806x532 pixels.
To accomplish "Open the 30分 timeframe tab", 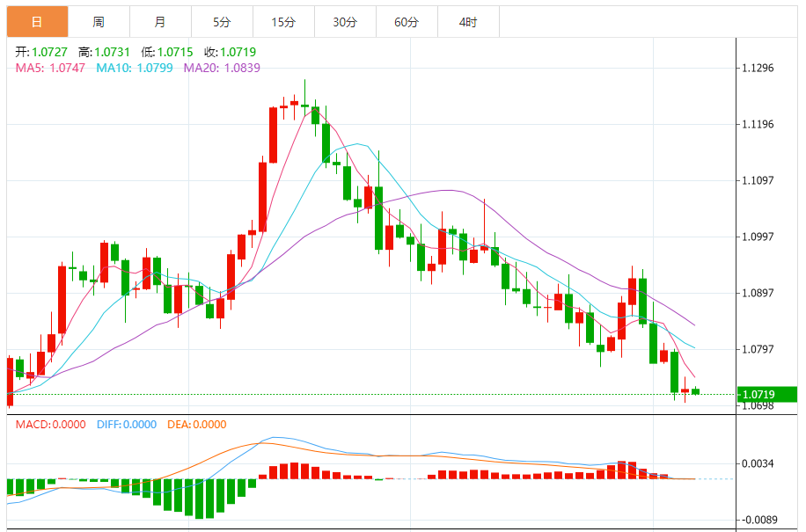I will click(x=346, y=22).
